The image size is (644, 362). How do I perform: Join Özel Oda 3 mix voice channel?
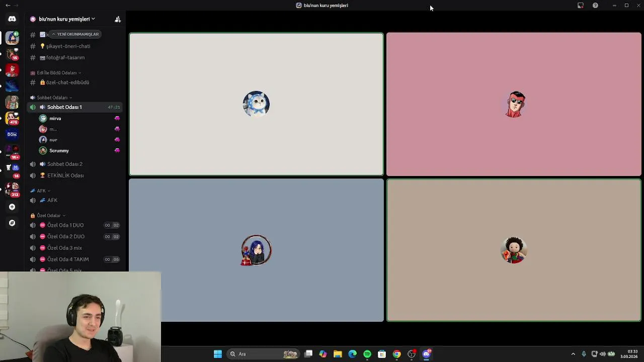[x=64, y=248]
